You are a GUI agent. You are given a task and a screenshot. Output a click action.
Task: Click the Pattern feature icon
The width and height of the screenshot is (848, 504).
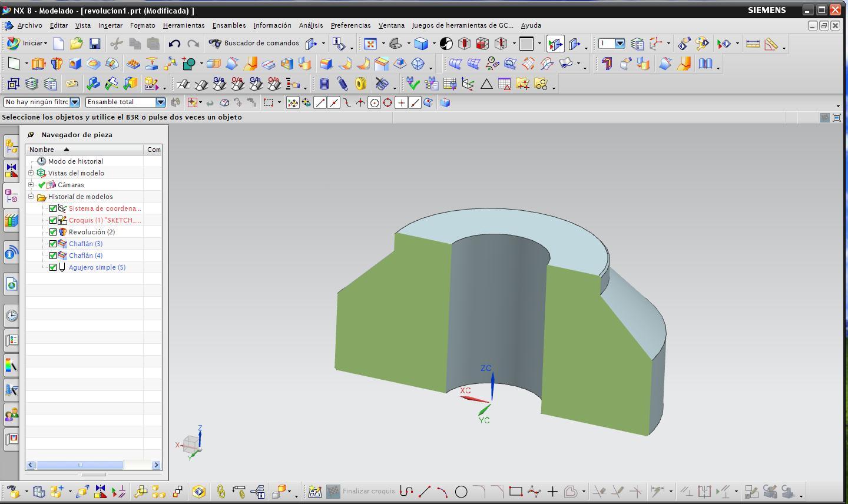pos(133,64)
